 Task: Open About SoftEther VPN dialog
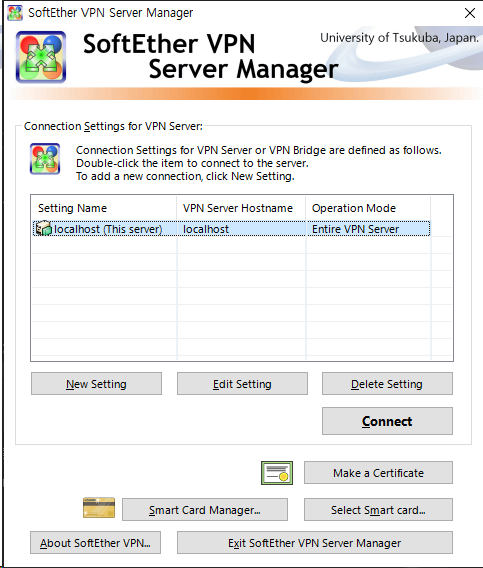coord(95,543)
